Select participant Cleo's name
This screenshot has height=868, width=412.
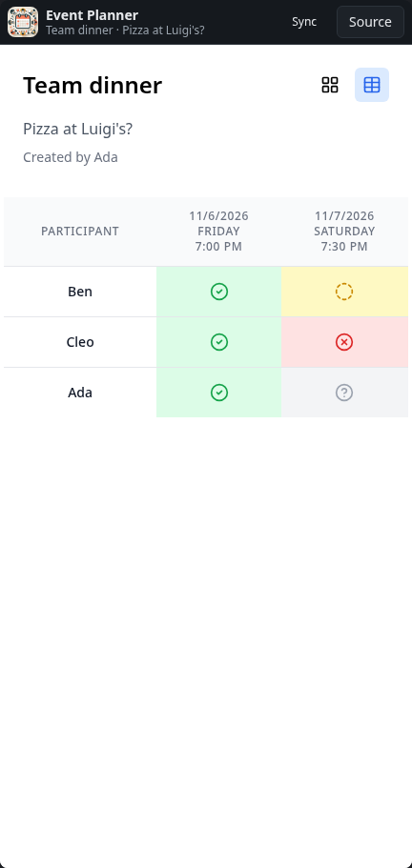click(80, 342)
